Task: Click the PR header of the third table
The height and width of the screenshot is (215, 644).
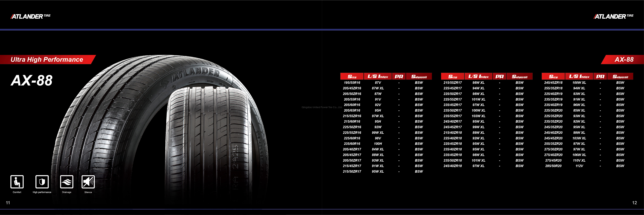Action: click(600, 76)
